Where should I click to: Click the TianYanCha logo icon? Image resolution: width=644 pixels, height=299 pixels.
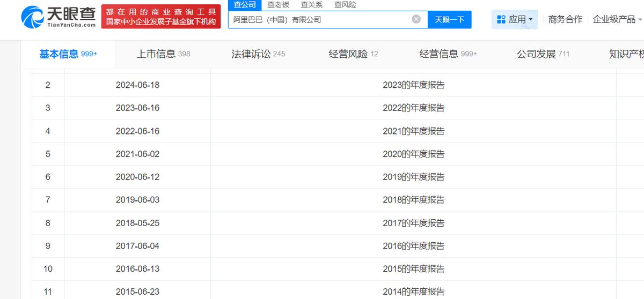33,17
